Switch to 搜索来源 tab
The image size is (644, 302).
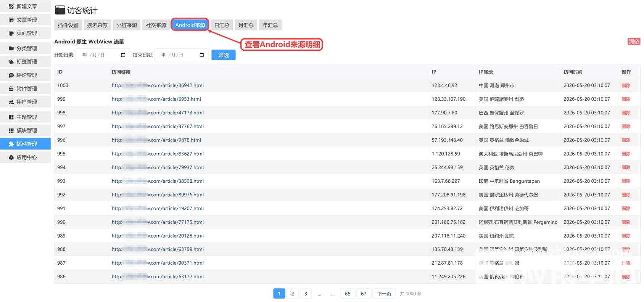point(97,25)
